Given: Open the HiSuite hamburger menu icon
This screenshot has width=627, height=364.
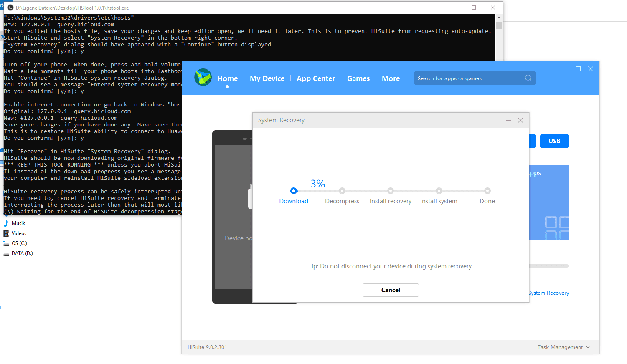Looking at the screenshot, I should click(553, 69).
